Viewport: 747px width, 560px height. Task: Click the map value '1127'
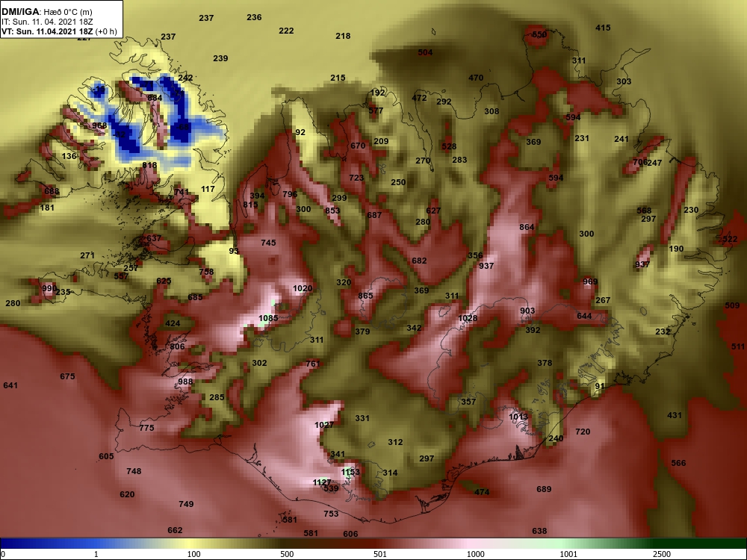click(x=322, y=482)
